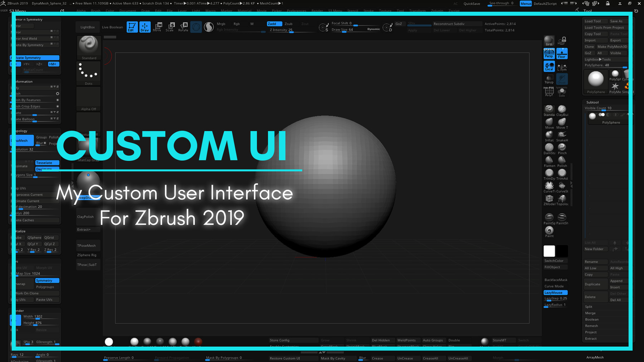The image size is (644, 362).
Task: Open the Transform menu
Action: click(418, 11)
